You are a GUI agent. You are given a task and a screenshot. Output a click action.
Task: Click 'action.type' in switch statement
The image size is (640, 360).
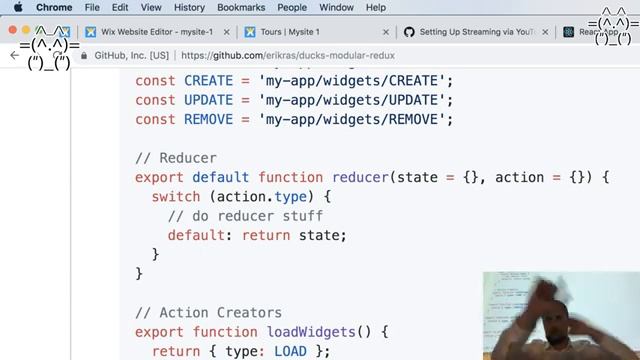[262, 197]
